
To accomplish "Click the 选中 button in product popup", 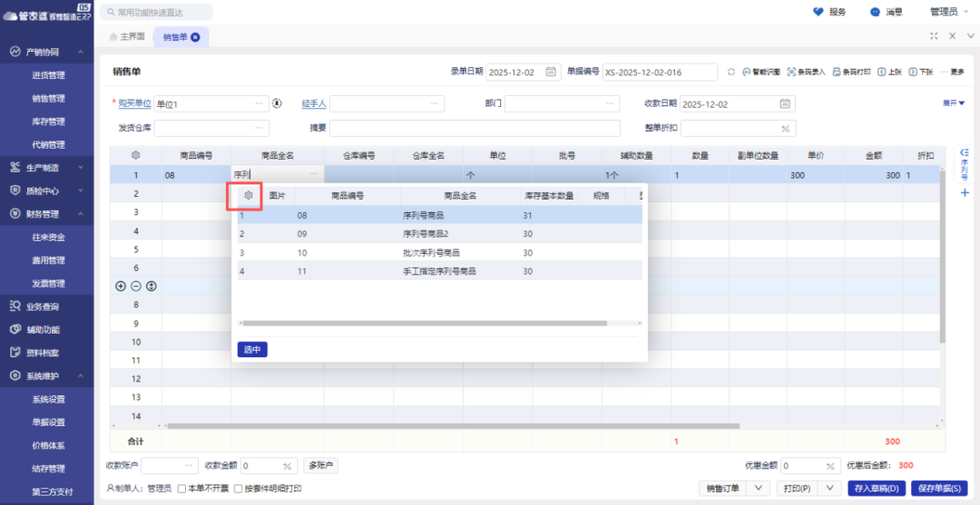I will tap(252, 350).
